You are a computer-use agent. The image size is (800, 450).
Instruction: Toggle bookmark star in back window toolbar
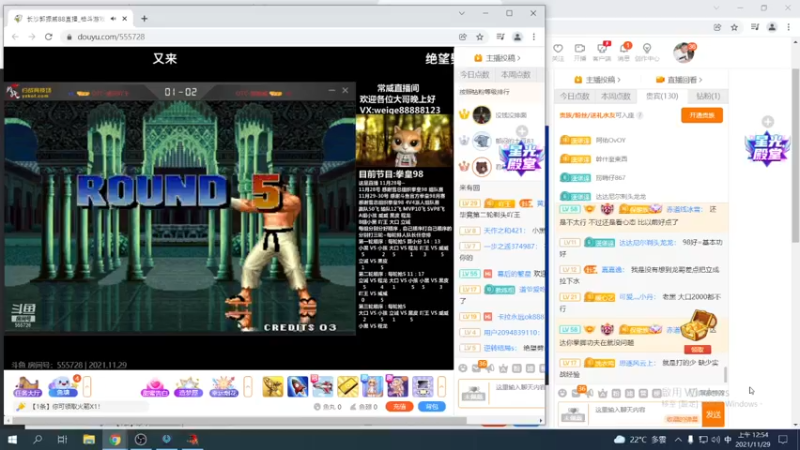[734, 28]
